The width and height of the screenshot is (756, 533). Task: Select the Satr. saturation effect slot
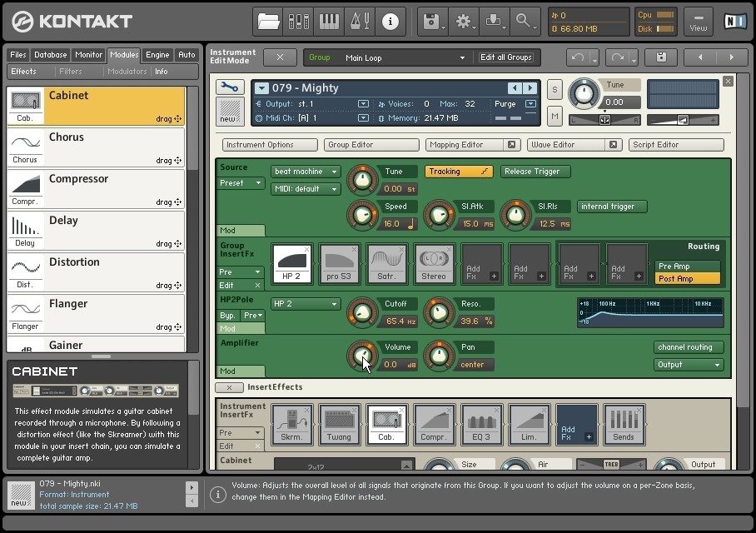(386, 264)
